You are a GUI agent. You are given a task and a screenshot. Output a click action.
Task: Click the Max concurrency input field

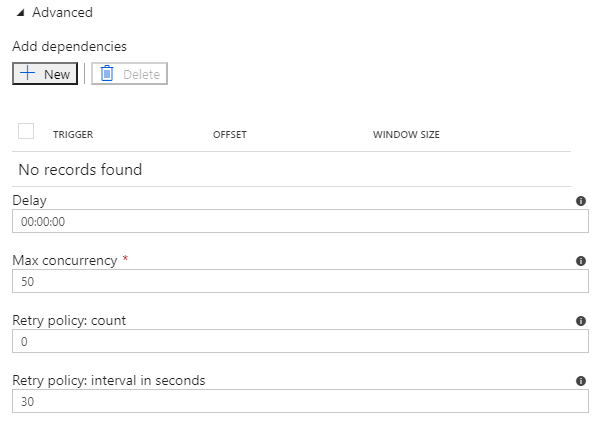[300, 281]
